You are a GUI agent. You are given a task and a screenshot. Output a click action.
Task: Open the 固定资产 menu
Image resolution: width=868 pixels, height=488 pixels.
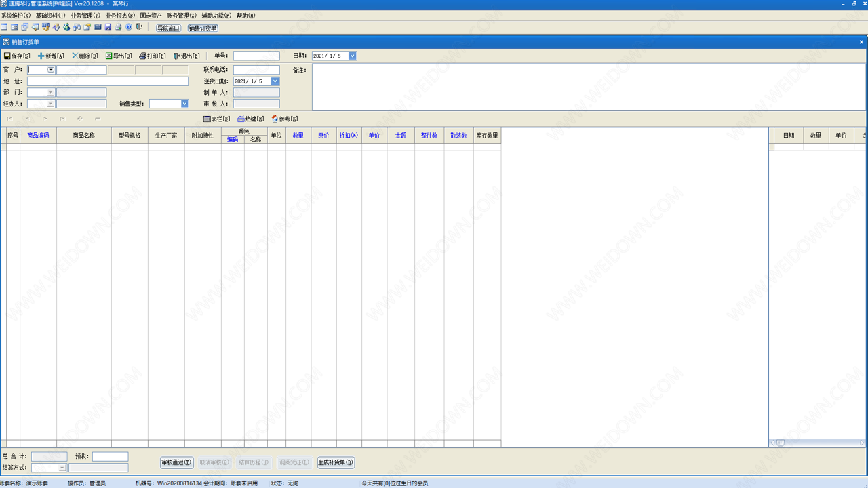151,16
